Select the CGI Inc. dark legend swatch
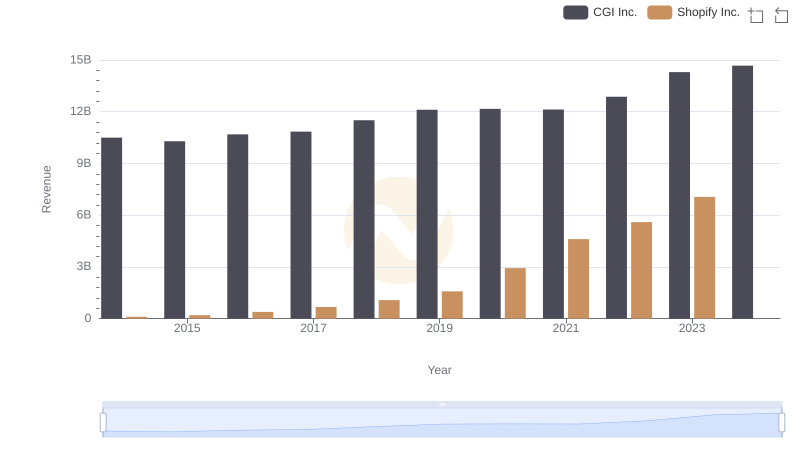800x461 pixels. pos(576,12)
